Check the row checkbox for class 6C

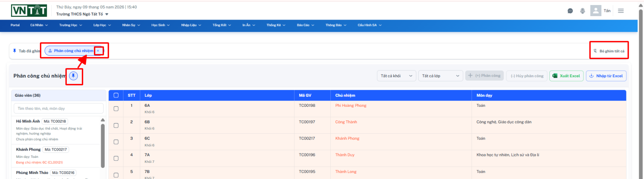coord(116,142)
